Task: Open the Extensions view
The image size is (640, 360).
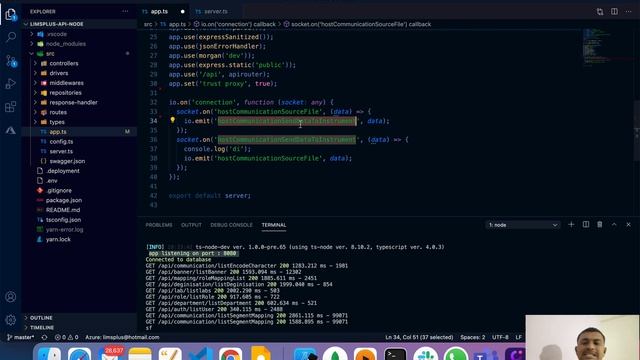Action: [11, 107]
